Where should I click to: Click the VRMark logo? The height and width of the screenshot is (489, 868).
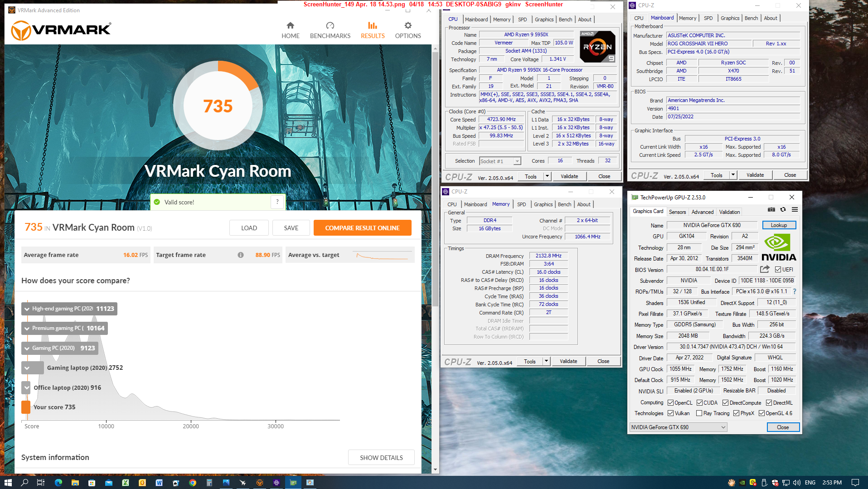click(x=61, y=30)
